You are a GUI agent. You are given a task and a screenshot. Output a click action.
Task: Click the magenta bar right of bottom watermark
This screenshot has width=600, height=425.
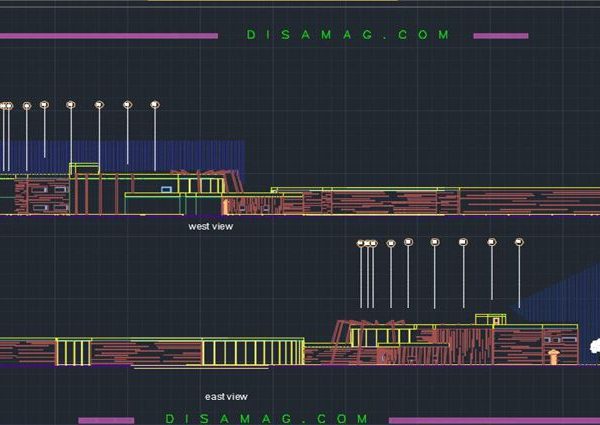click(494, 420)
